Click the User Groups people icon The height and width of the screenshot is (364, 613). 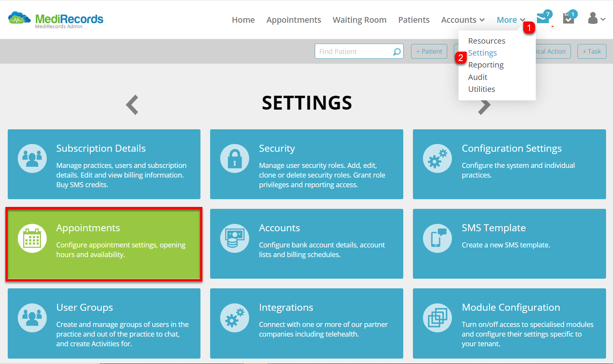pyautogui.click(x=32, y=318)
